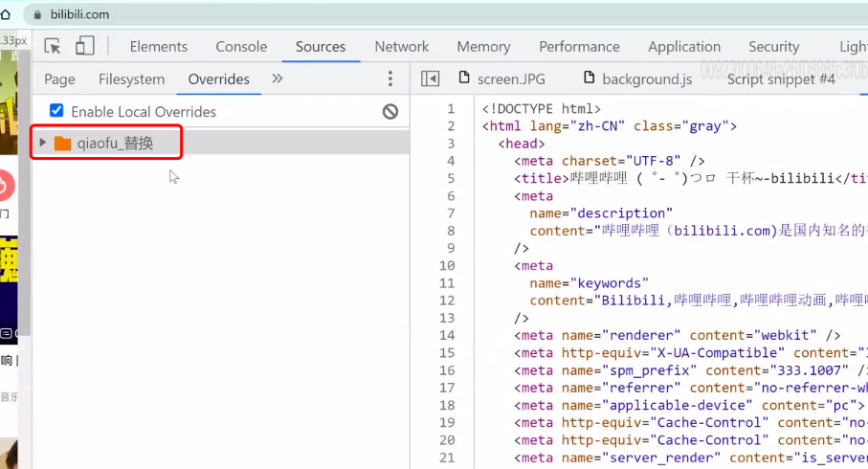Open the Console panel tab
This screenshot has height=469, width=868.
(241, 46)
